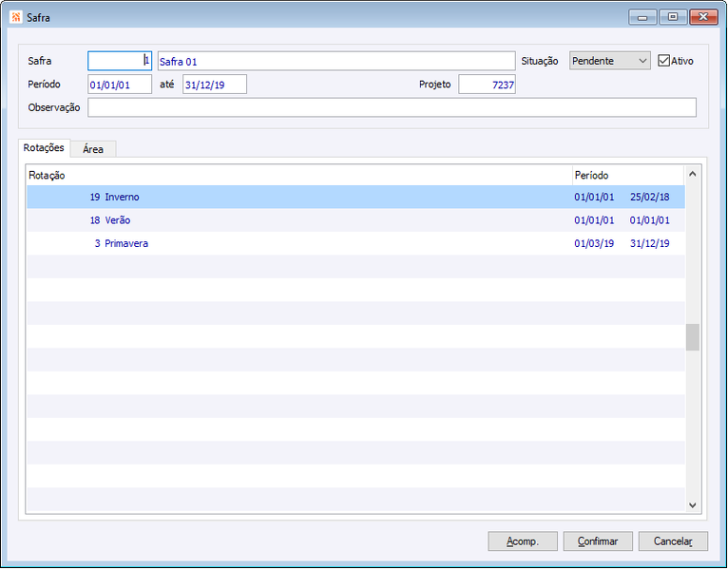Select the Primavera rotation row

point(355,243)
